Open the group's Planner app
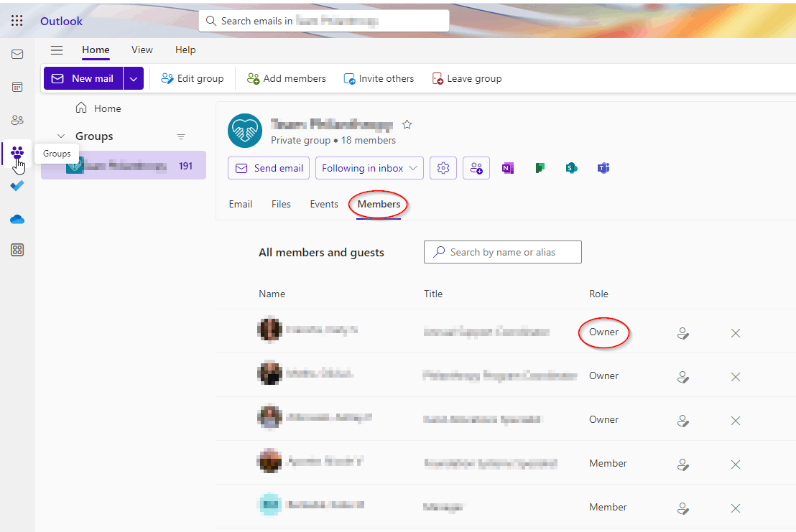This screenshot has height=532, width=796. tap(540, 168)
